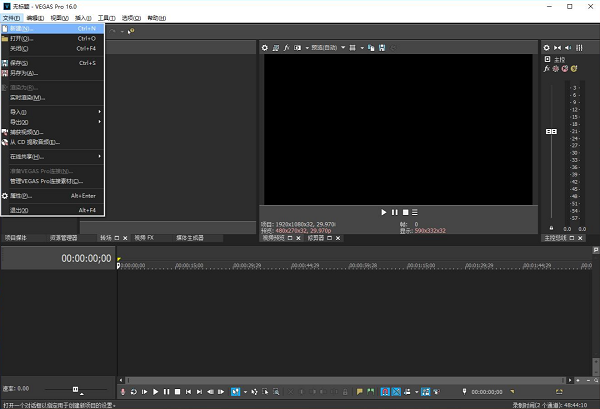Viewport: 600px width, 409px height.
Task: Click the preview Play button
Action: (x=383, y=212)
